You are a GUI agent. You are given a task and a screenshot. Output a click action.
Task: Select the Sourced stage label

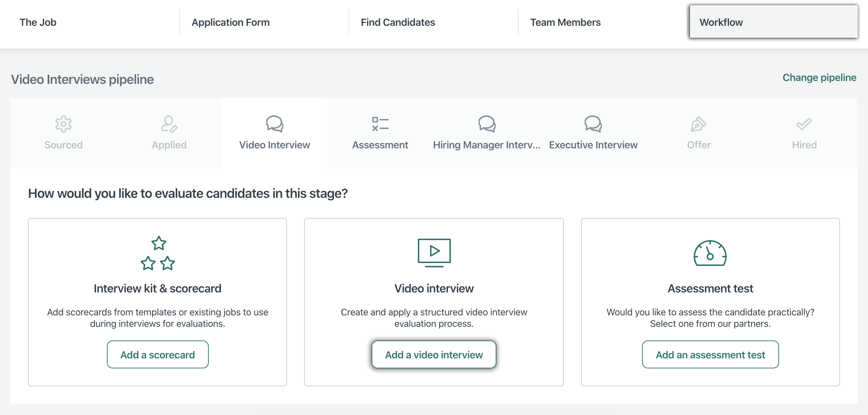click(x=63, y=145)
